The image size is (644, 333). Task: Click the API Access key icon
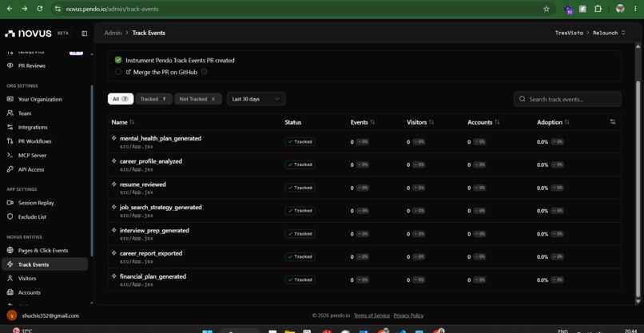(x=10, y=169)
